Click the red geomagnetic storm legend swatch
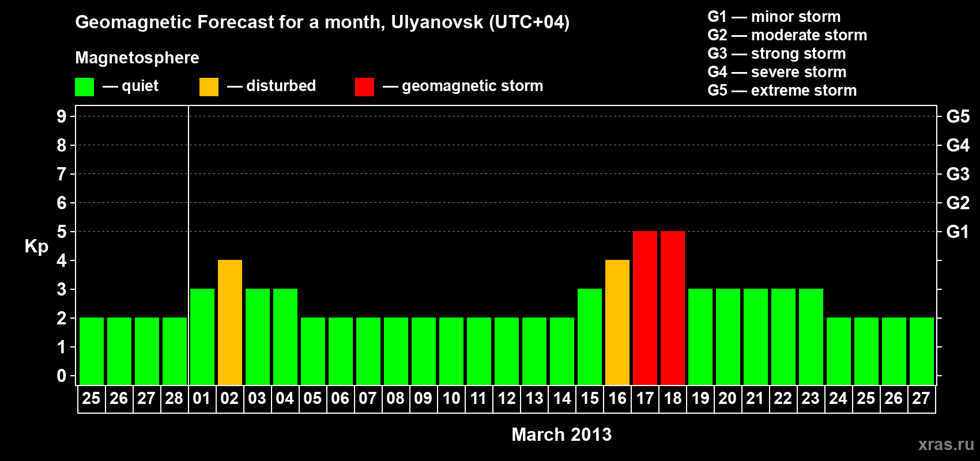 click(x=364, y=87)
